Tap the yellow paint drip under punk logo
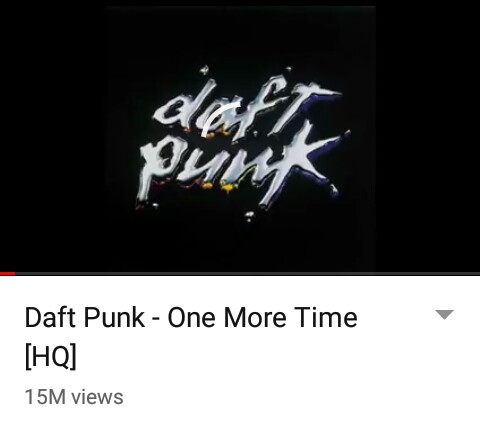Image resolution: width=480 pixels, height=424 pixels. coord(227,188)
